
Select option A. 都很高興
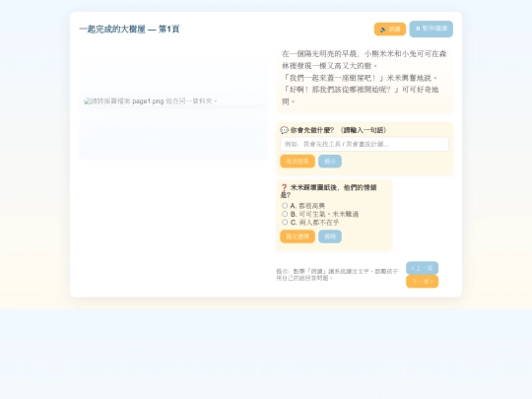pyautogui.click(x=285, y=206)
